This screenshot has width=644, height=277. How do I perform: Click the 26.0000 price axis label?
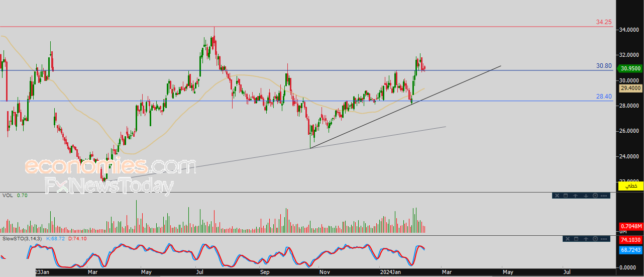tap(629, 131)
